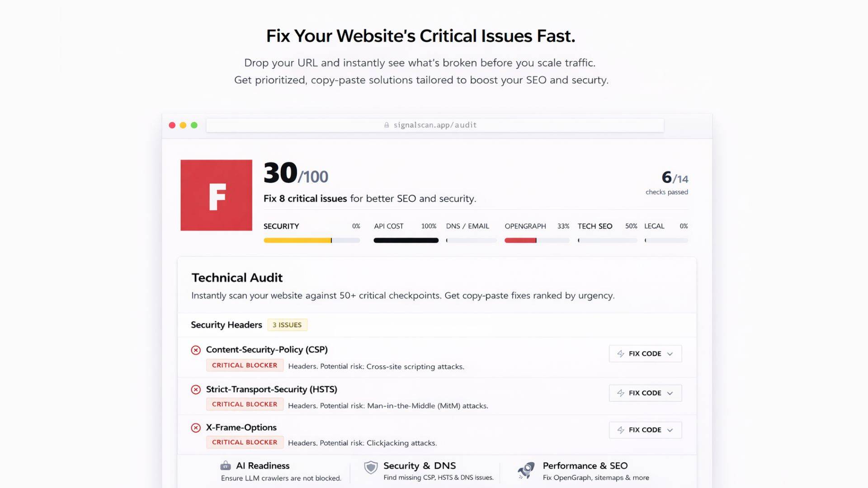Screen dimensions: 868x488
Task: Select the Performance & SEO section
Action: pyautogui.click(x=585, y=466)
